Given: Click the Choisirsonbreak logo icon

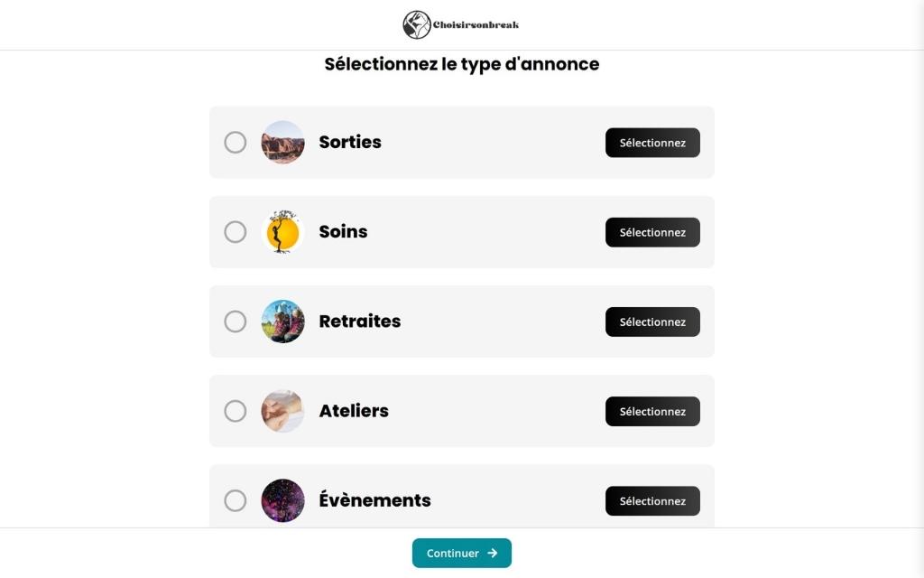Looking at the screenshot, I should pyautogui.click(x=417, y=25).
